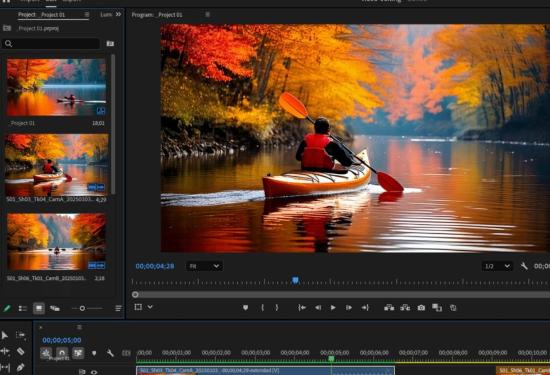
Task: Step back one frame
Action: (x=318, y=308)
